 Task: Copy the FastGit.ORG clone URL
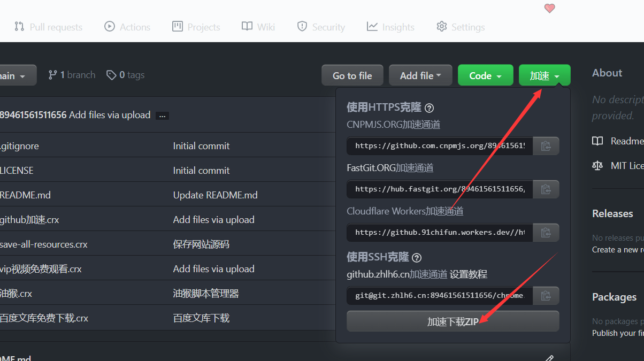pos(546,189)
